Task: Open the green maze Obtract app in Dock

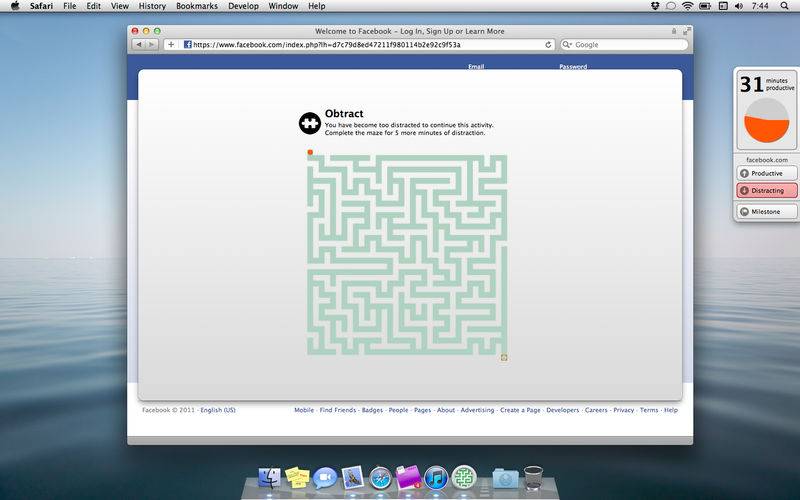Action: tap(464, 478)
